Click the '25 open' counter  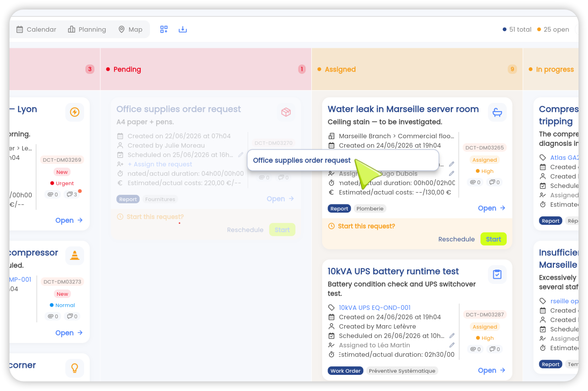click(553, 29)
